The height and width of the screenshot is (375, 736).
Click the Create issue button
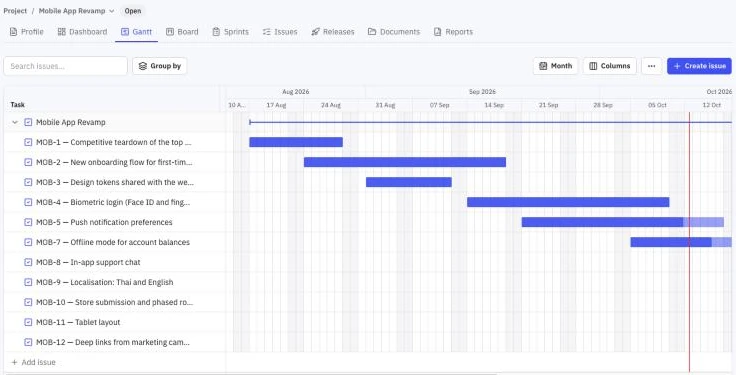coord(699,66)
